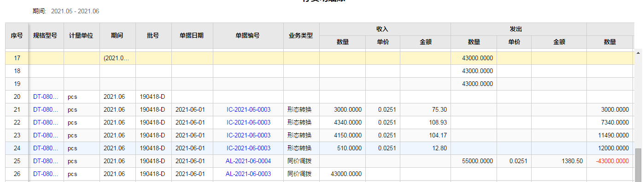The image size is (644, 182).
Task: Click the 单价 header under 收入
Action: [382, 42]
